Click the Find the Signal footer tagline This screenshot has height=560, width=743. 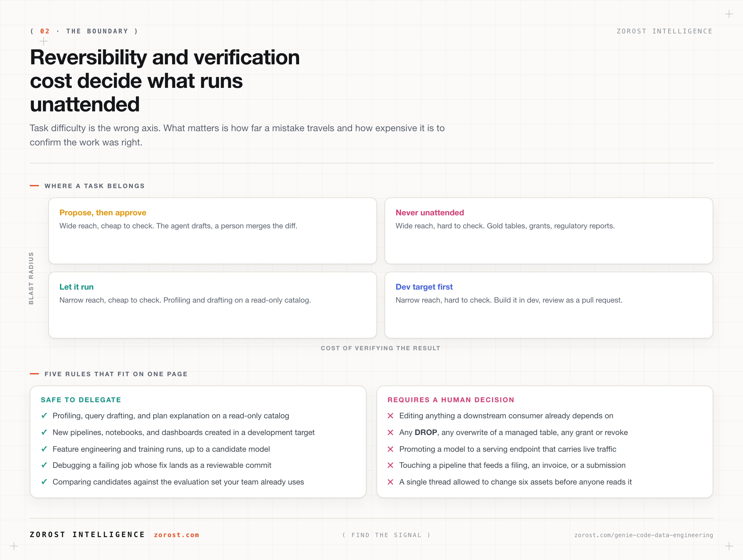(x=386, y=535)
